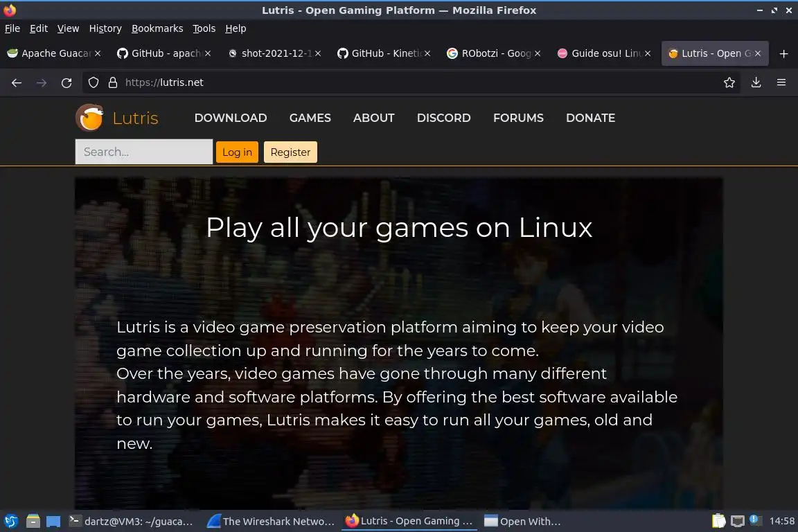Switch to the Wireshark Network taskbar window

pos(271,522)
